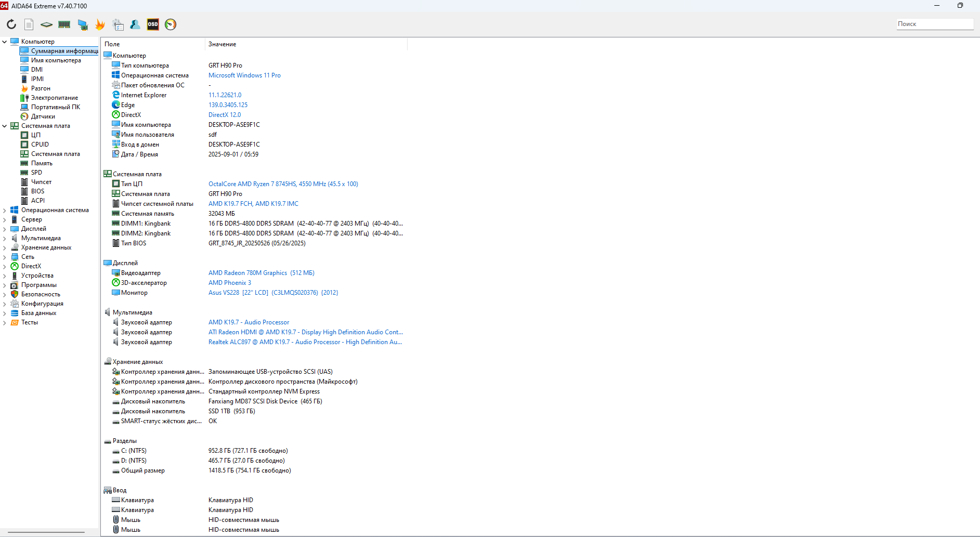Expand the Хранение данных tree node
Viewport: 980px width, 537px height.
click(x=5, y=247)
